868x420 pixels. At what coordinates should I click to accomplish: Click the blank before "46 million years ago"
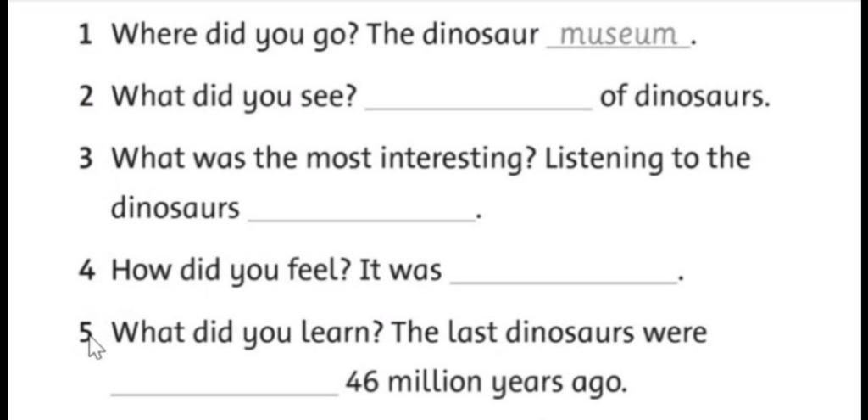[x=225, y=394]
